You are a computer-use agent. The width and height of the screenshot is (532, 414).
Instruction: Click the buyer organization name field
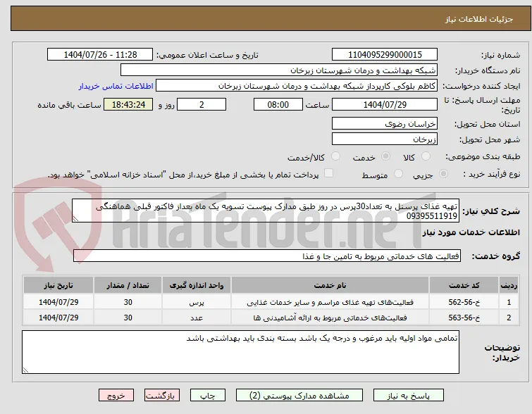279,70
